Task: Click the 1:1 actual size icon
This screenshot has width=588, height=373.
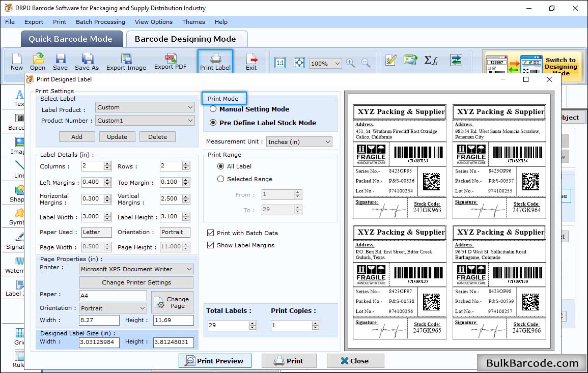Action: click(x=280, y=63)
